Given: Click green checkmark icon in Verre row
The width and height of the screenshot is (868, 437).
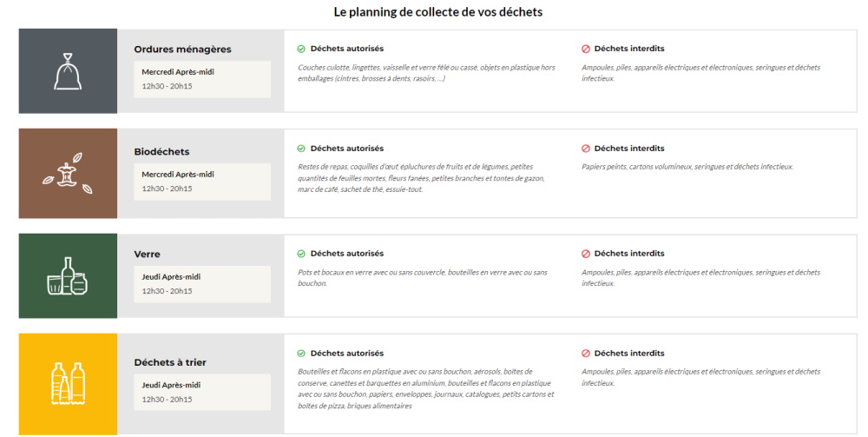Looking at the screenshot, I should point(301,254).
